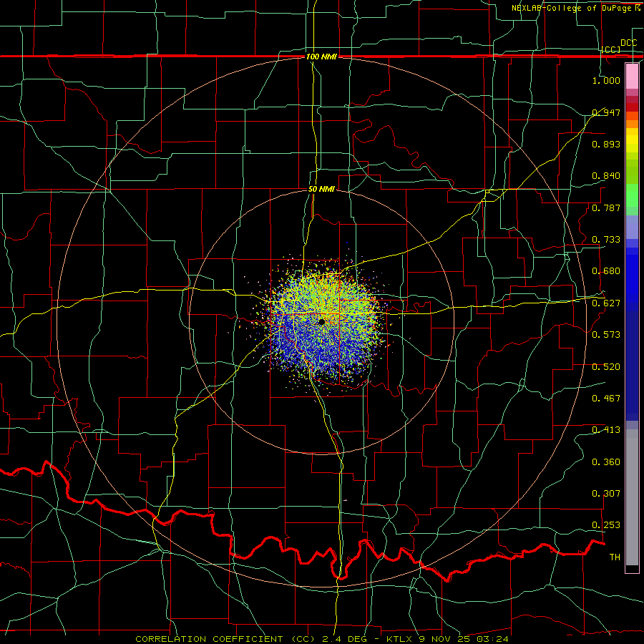Click the 0.360 scale value
The image size is (644, 644).
point(606,462)
